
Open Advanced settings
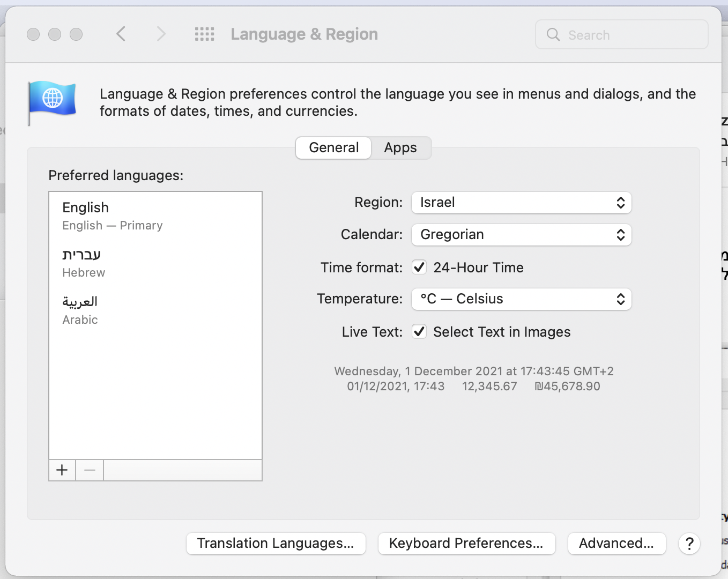coord(616,544)
